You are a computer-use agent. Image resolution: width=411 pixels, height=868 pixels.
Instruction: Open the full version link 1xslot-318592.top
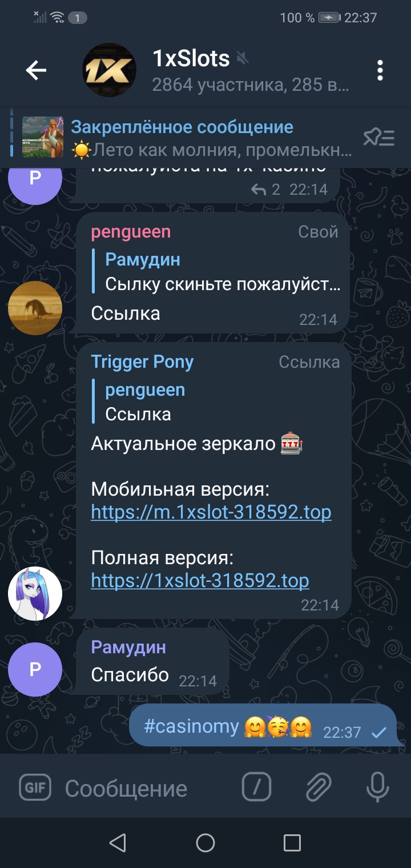tap(200, 581)
